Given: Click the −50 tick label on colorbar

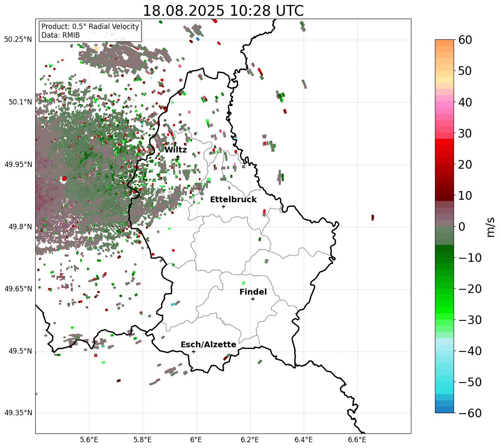Looking at the screenshot, I should (470, 382).
